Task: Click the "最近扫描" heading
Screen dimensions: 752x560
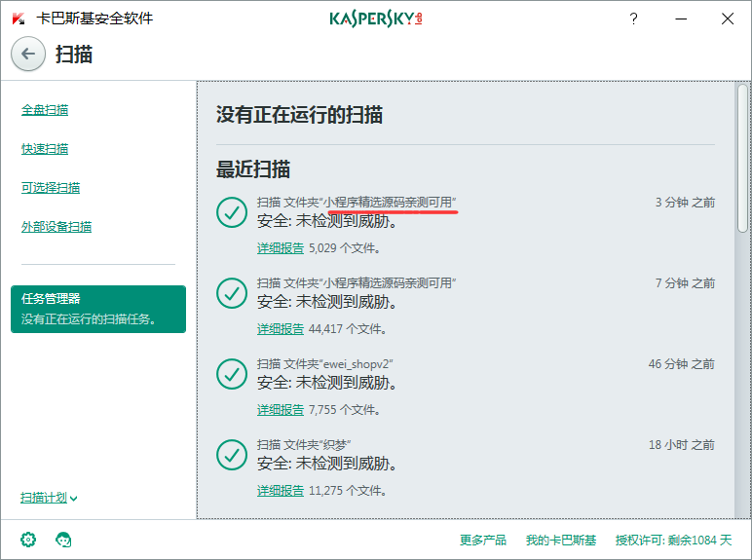Action: (x=252, y=169)
